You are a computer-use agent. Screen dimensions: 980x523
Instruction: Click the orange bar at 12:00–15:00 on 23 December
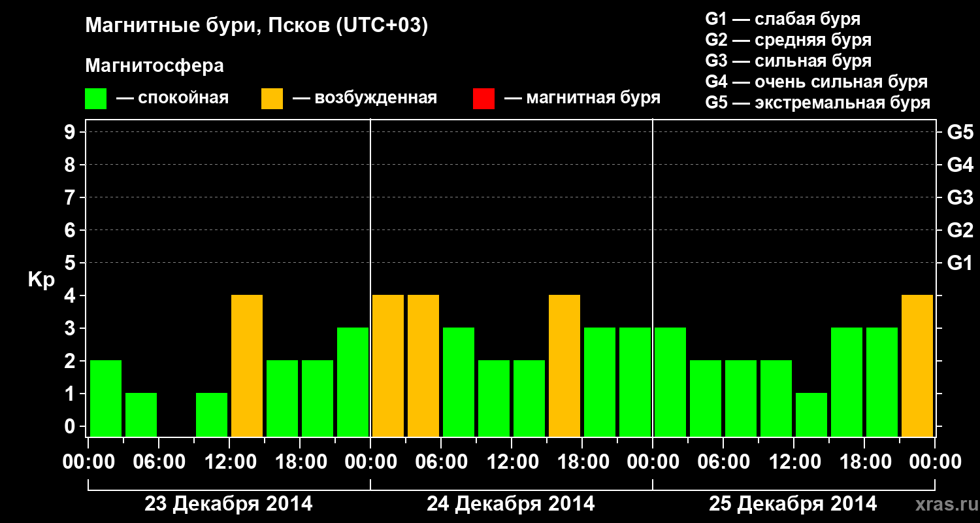coord(247,365)
